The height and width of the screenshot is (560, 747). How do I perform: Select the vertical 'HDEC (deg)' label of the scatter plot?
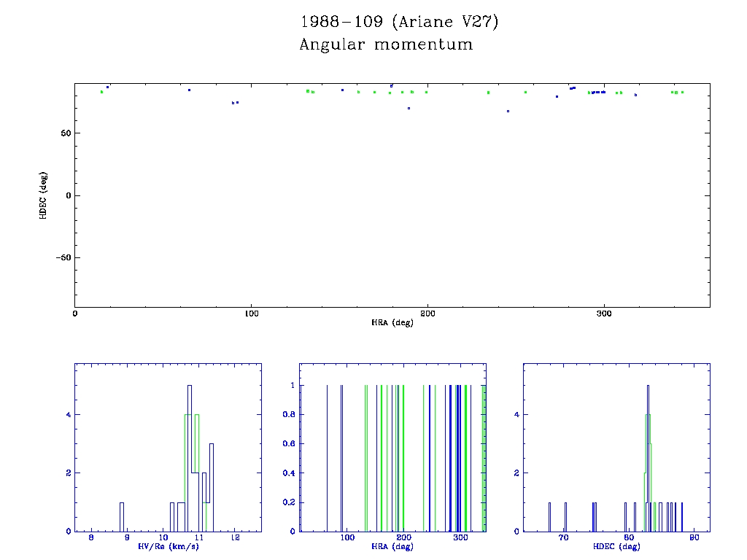43,195
